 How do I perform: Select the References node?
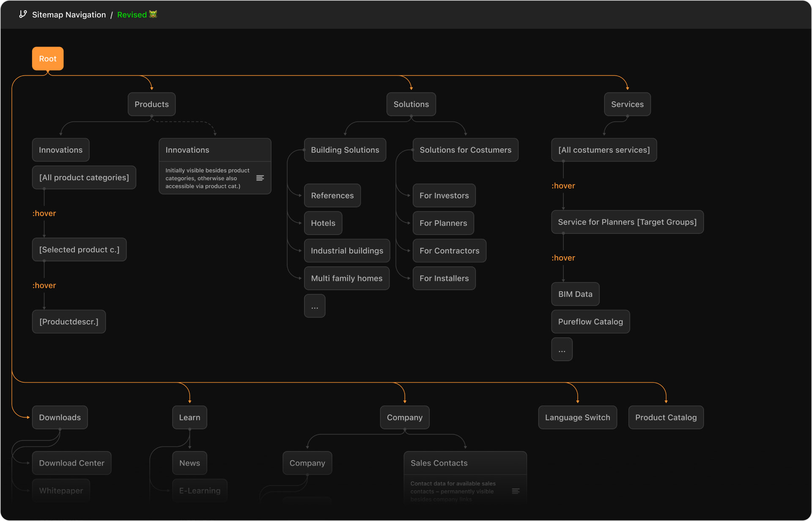[332, 196]
